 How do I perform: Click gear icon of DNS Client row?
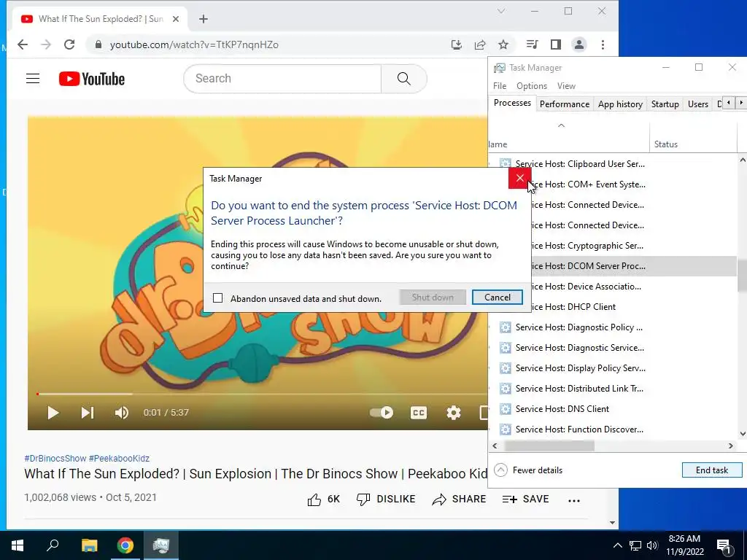point(505,409)
